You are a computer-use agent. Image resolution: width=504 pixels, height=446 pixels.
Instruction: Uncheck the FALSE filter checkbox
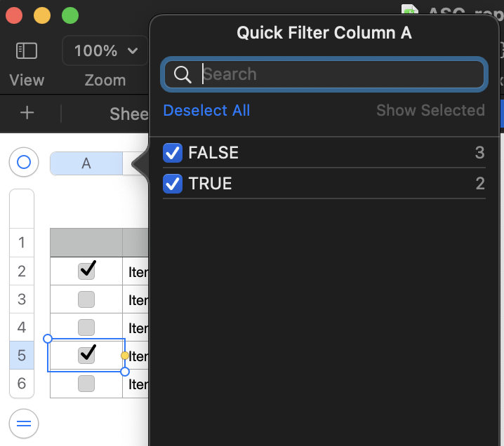click(173, 153)
